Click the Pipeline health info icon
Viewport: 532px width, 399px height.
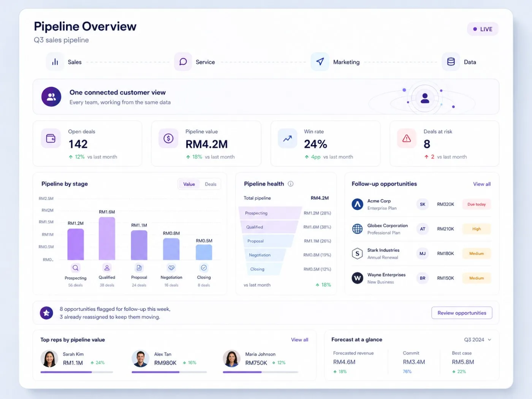[x=291, y=184]
